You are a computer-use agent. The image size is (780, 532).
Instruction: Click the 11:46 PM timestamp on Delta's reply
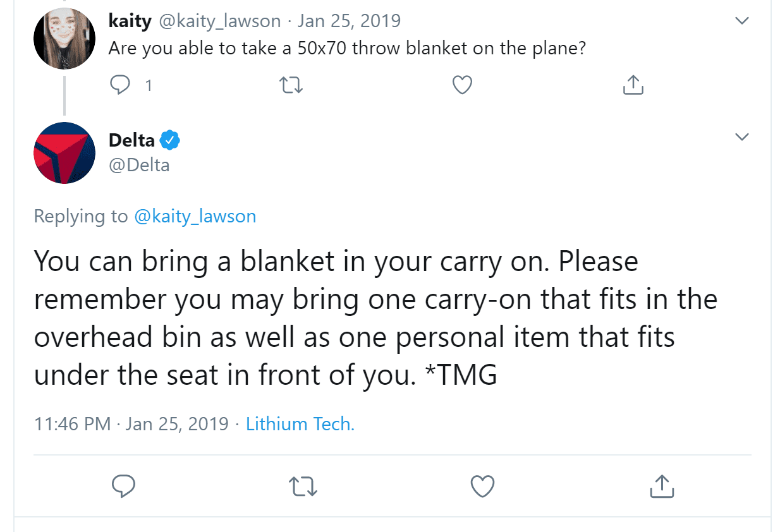pos(73,423)
